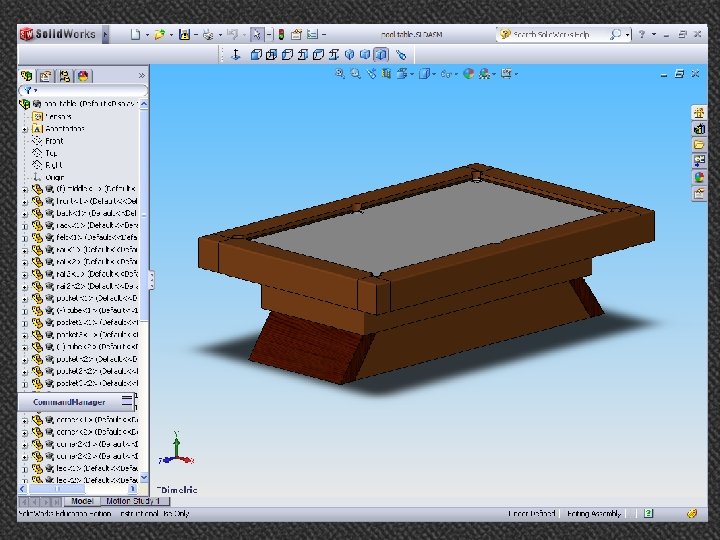This screenshot has width=720, height=540.
Task: Click the Save icon in toolbar
Action: 184,34
